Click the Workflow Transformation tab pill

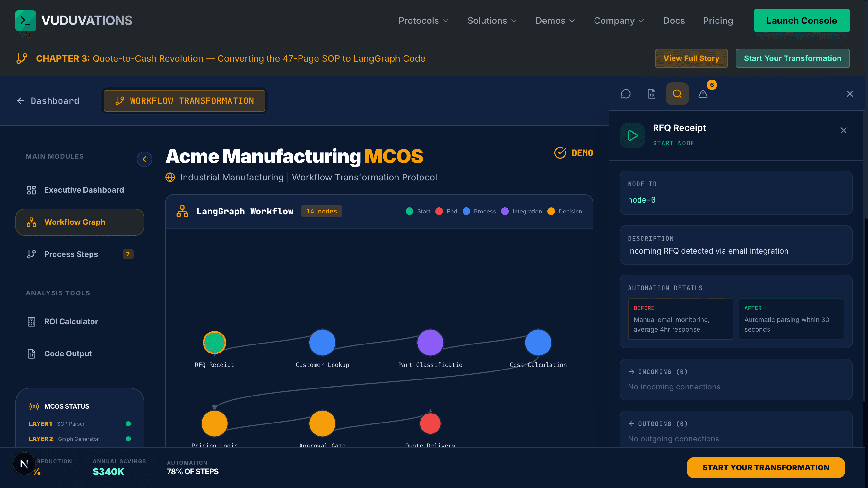point(184,101)
